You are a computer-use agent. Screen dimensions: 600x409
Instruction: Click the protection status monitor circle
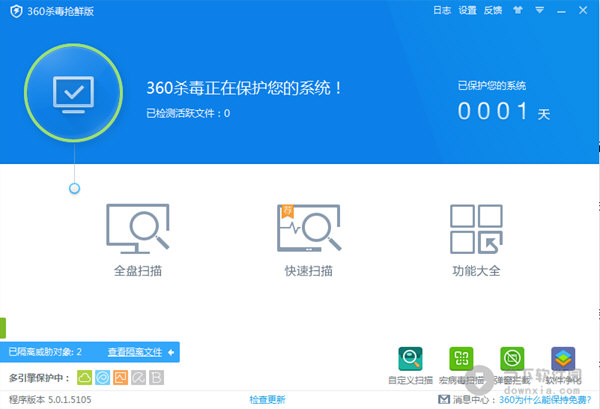pos(73,93)
